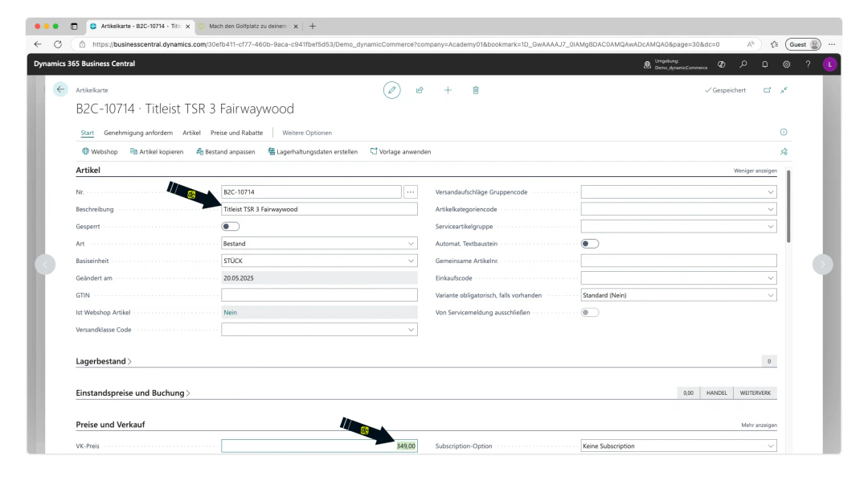This screenshot has height=489, width=868.
Task: Click the Guest profile button
Action: click(803, 44)
